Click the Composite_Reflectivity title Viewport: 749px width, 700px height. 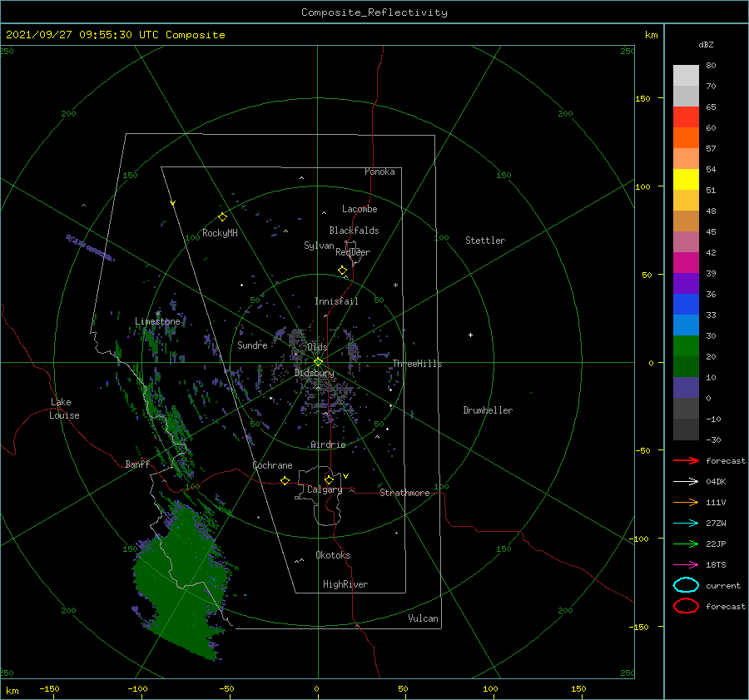[x=374, y=12]
